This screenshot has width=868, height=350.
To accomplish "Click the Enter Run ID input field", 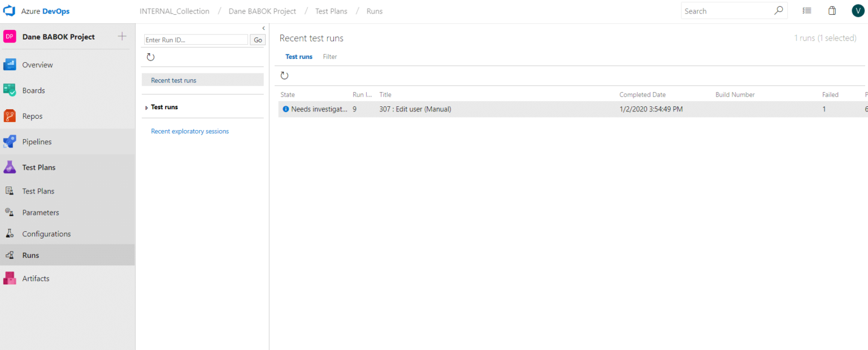I will pos(195,40).
